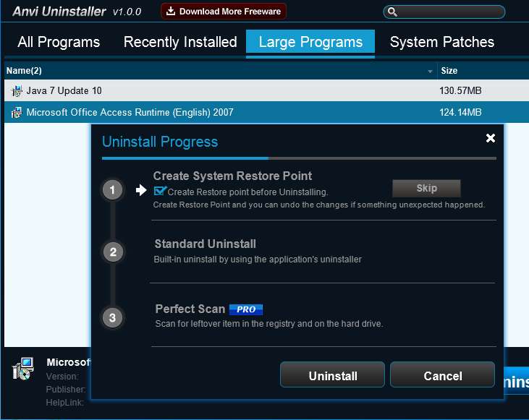This screenshot has width=529, height=420.
Task: Click the 130.57MB size value
Action: click(460, 90)
